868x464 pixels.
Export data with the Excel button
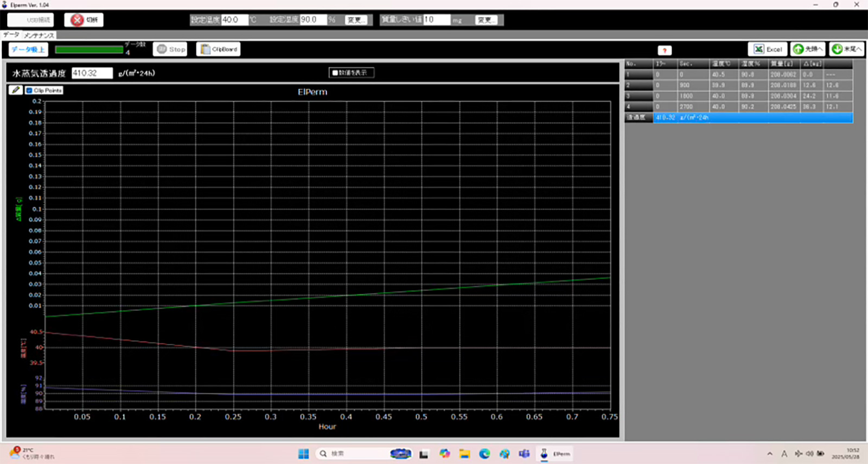click(x=768, y=49)
